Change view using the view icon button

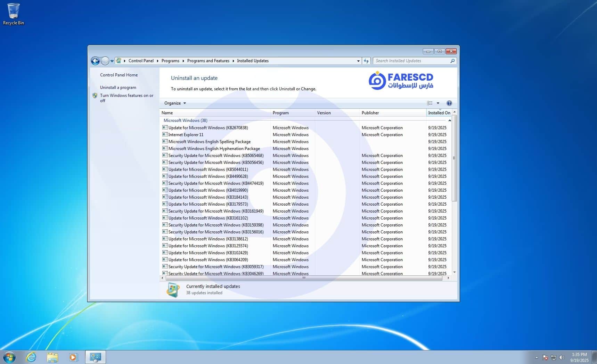(430, 103)
